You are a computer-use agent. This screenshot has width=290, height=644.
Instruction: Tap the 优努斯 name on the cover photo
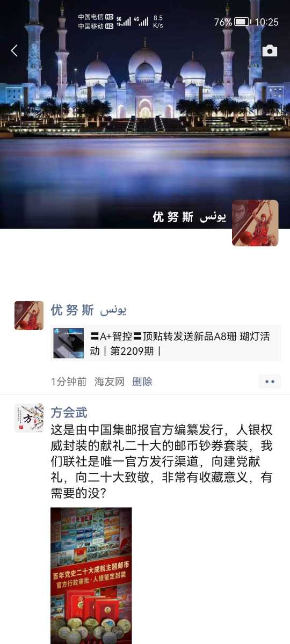190,217
